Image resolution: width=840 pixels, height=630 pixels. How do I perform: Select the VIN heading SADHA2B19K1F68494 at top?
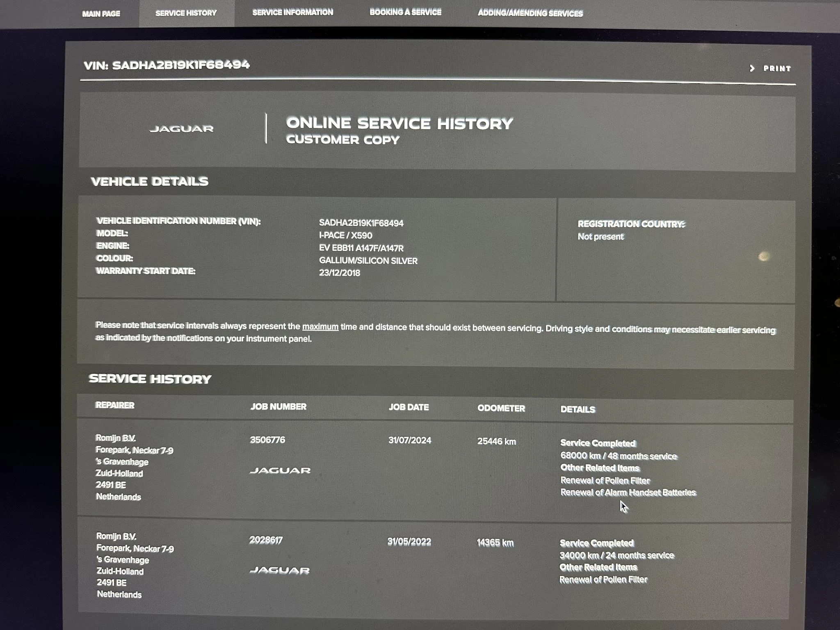[181, 65]
